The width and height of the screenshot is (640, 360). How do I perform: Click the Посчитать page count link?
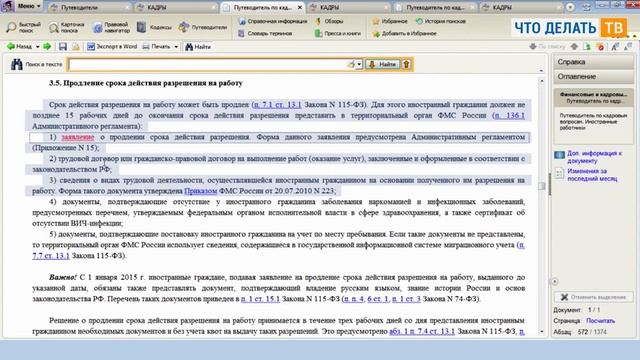(x=600, y=321)
